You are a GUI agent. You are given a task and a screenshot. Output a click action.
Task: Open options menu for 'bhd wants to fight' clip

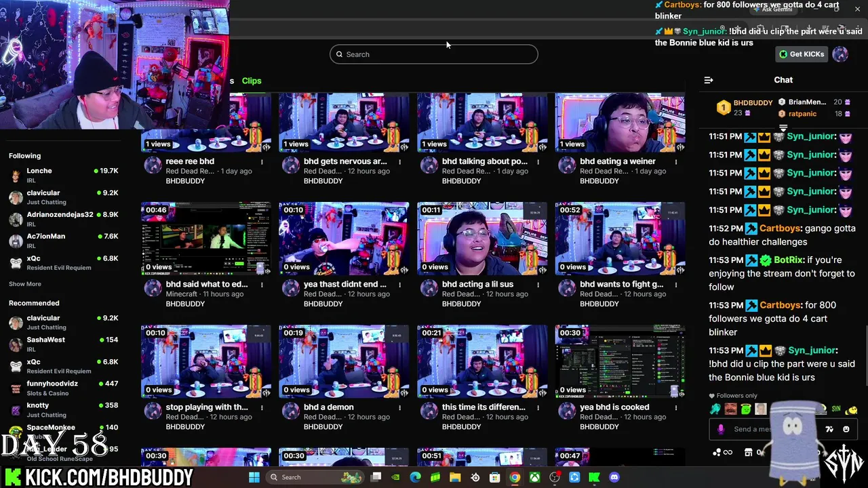point(676,285)
